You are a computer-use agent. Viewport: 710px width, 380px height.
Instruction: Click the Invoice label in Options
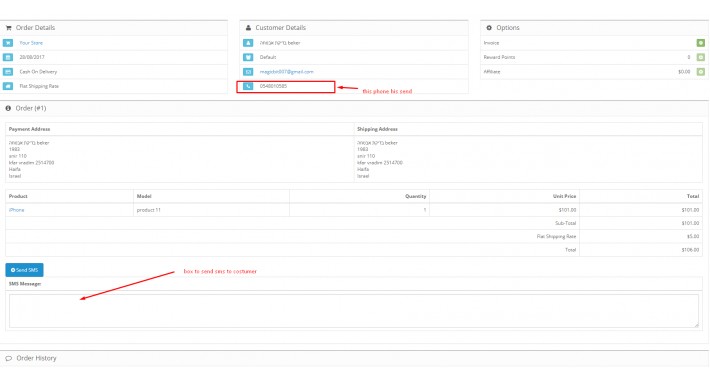click(x=491, y=43)
